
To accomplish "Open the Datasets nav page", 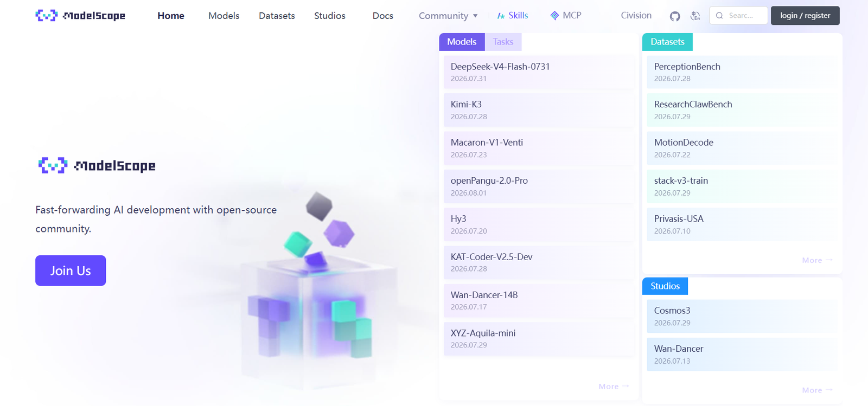I will (277, 16).
